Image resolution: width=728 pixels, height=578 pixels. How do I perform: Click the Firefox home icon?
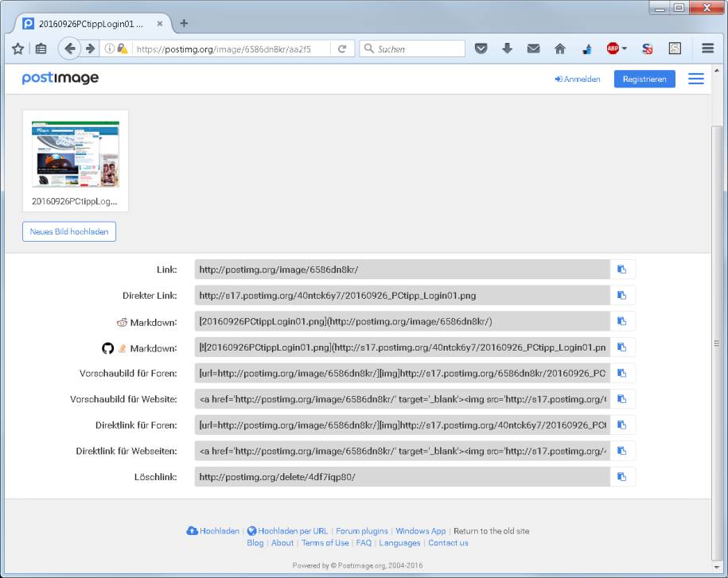[x=560, y=48]
